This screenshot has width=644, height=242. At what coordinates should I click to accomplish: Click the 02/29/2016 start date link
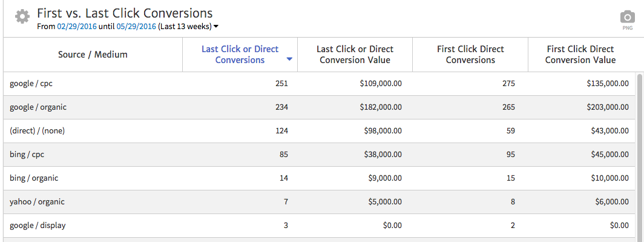tap(77, 26)
